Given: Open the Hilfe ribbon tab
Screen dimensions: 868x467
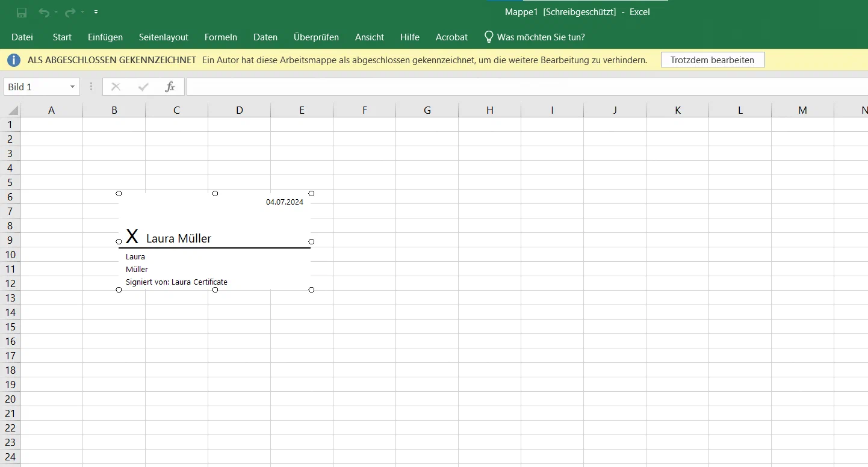Looking at the screenshot, I should point(410,37).
